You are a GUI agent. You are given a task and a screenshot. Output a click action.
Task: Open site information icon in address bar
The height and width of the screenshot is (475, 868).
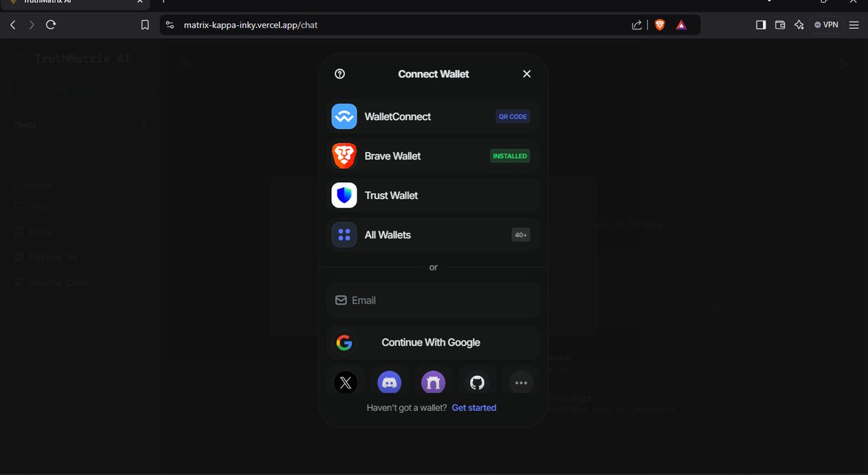tap(170, 25)
